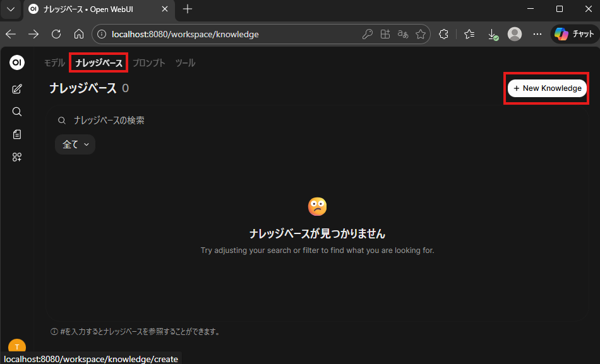Open user menu via orange T avatar
This screenshot has height=364, width=600.
[x=17, y=346]
